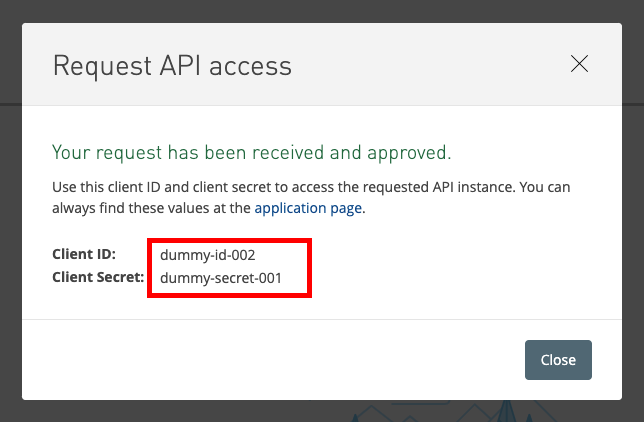
Task: Click the bold "Client Secret:" label
Action: pos(98,276)
